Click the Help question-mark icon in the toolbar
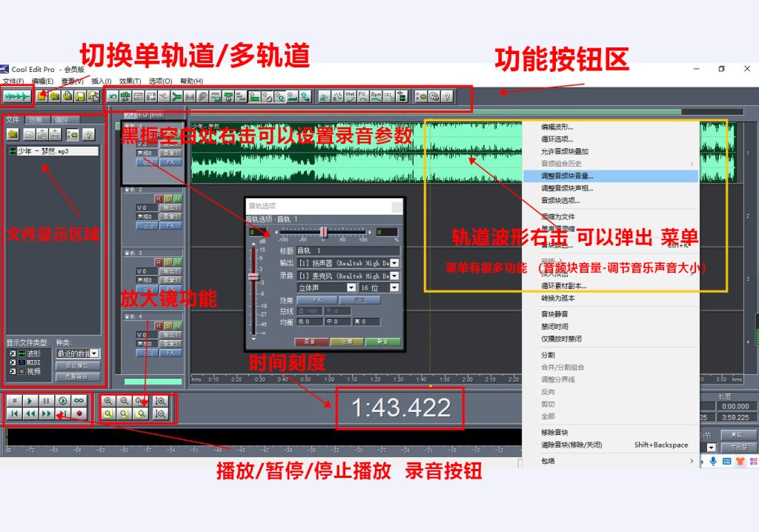This screenshot has height=532, width=759. pyautogui.click(x=447, y=97)
